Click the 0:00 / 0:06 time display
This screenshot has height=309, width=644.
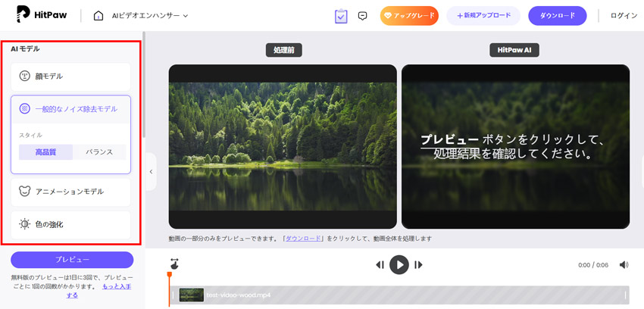593,264
